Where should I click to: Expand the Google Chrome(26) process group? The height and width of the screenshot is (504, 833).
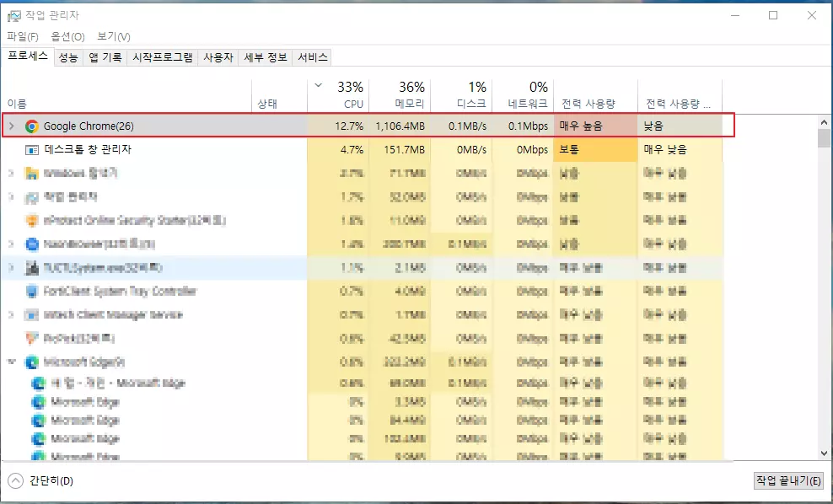point(12,126)
